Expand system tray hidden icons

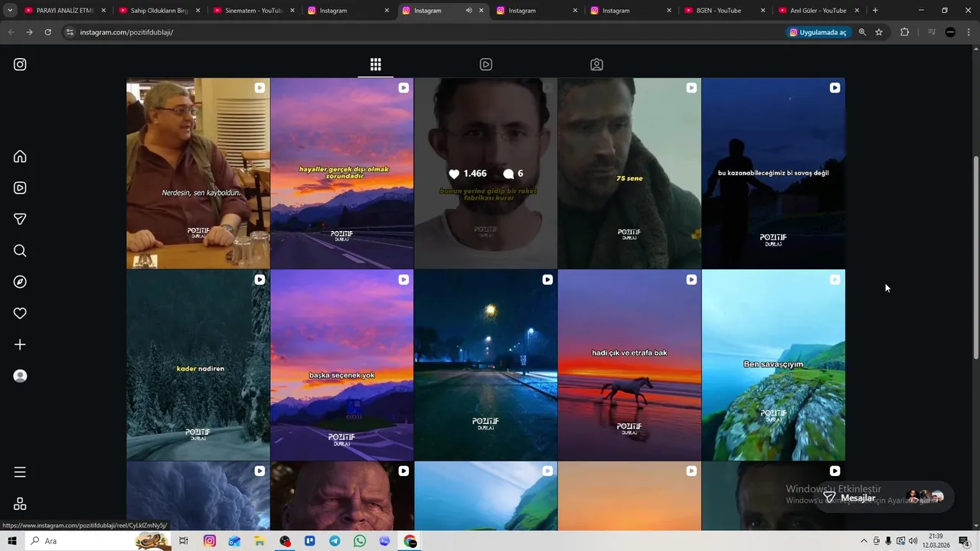click(x=864, y=541)
